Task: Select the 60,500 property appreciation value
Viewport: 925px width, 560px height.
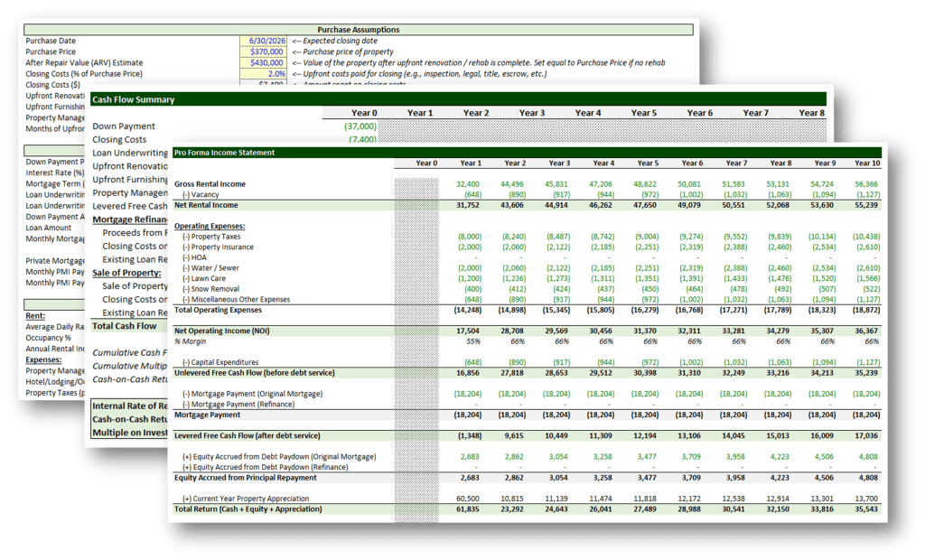Action: coord(467,499)
